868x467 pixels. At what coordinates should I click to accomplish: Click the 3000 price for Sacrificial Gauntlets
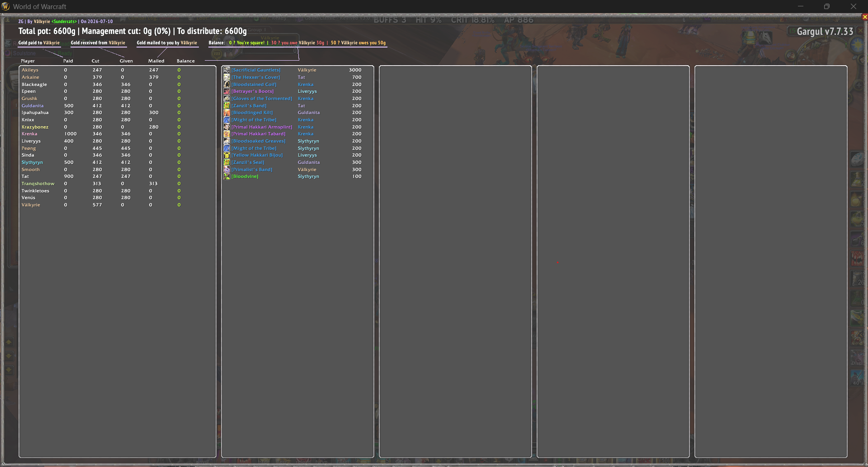(355, 70)
